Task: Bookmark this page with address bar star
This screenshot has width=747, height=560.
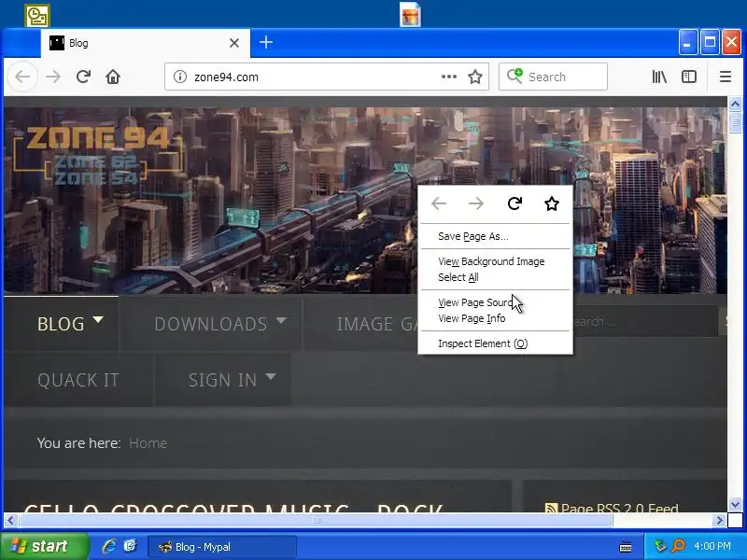Action: 475,77
